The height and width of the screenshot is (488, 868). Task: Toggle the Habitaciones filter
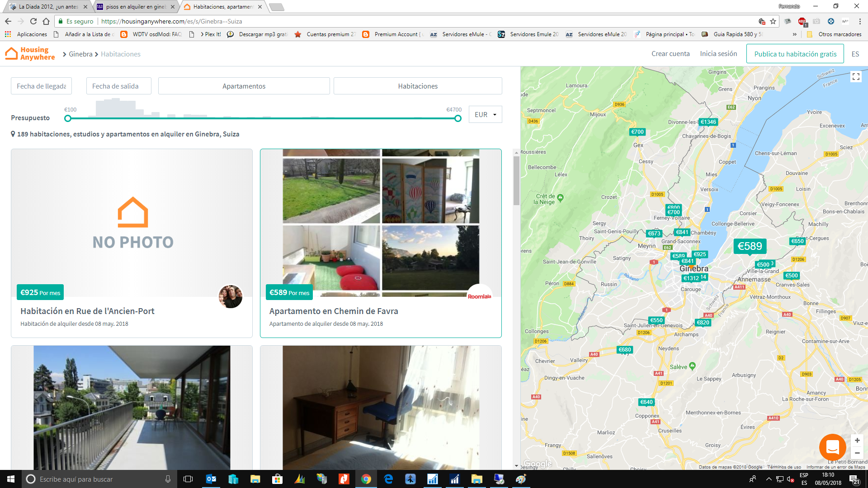tap(418, 86)
